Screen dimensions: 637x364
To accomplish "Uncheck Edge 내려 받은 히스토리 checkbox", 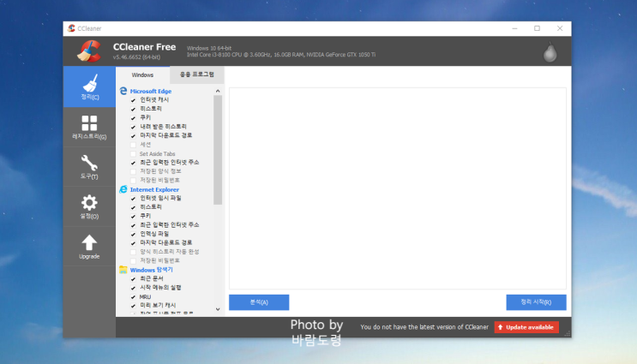I will [133, 127].
